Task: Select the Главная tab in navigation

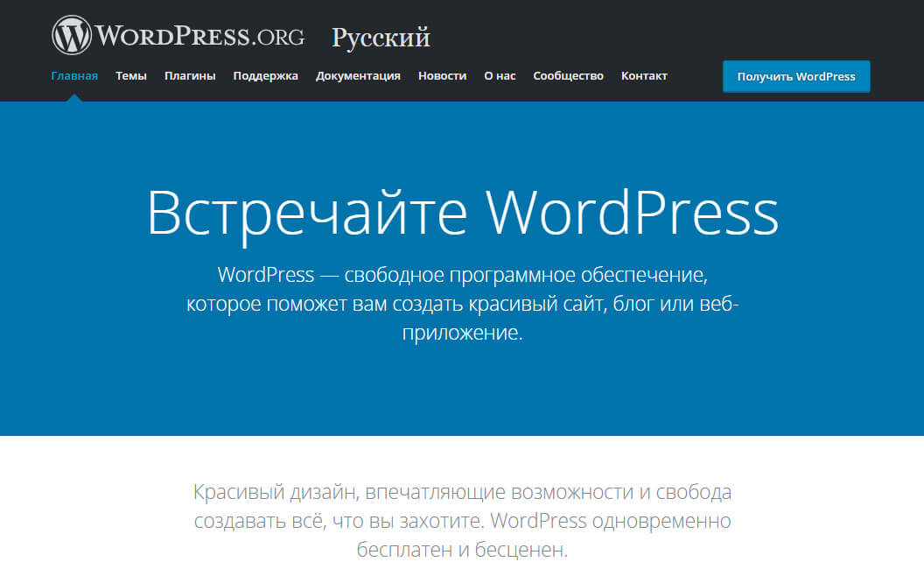Action: [x=74, y=76]
